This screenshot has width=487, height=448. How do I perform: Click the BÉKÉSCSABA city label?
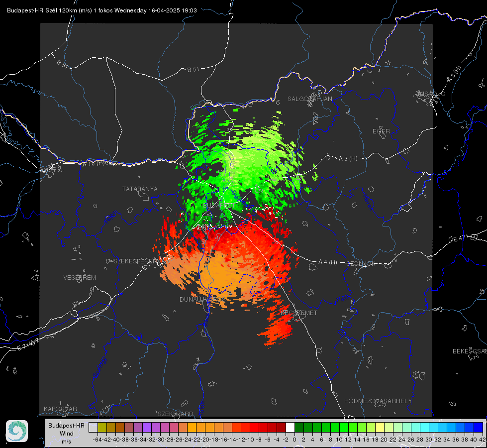470,351
